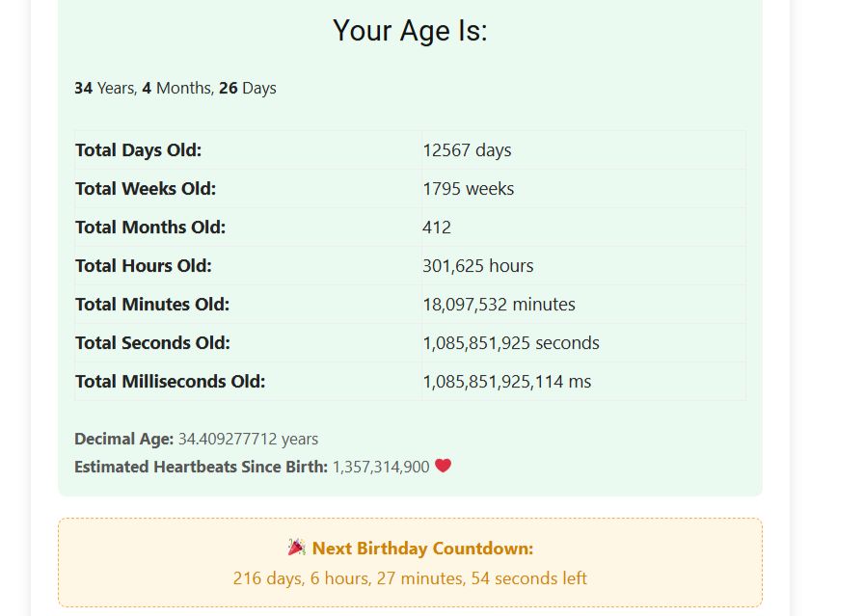Screen dimensions: 864x616
Task: Click the party popper icon
Action: [297, 548]
